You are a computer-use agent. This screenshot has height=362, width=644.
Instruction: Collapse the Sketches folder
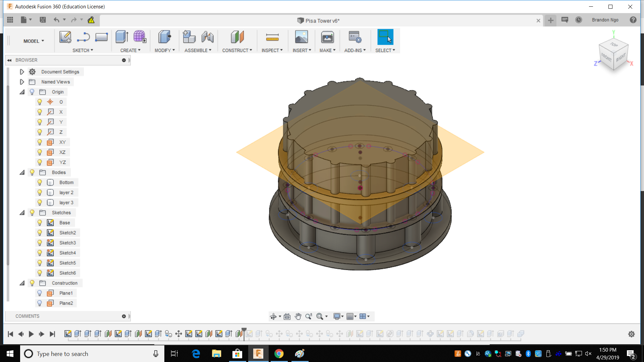pyautogui.click(x=22, y=213)
